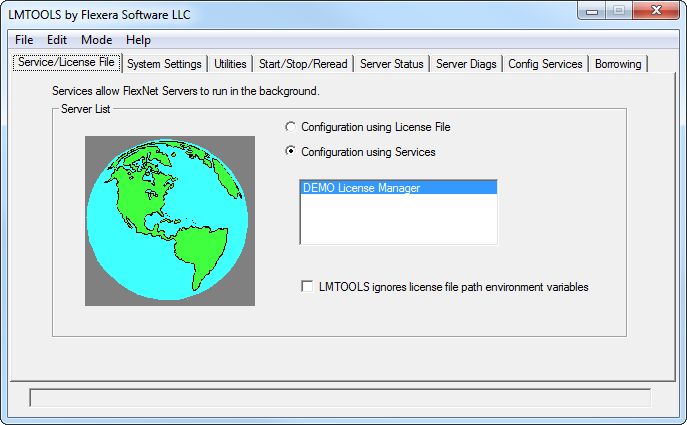687x425 pixels.
Task: Open the File menu
Action: click(24, 40)
